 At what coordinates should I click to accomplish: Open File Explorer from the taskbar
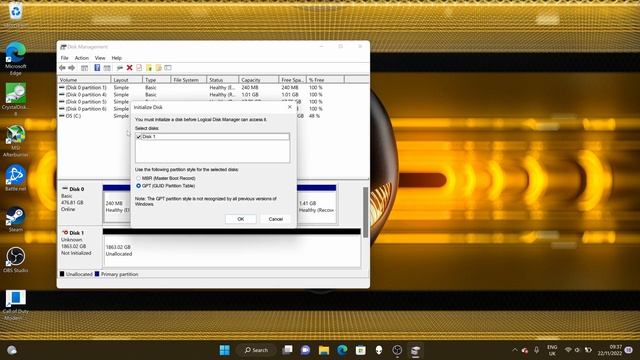pos(324,350)
